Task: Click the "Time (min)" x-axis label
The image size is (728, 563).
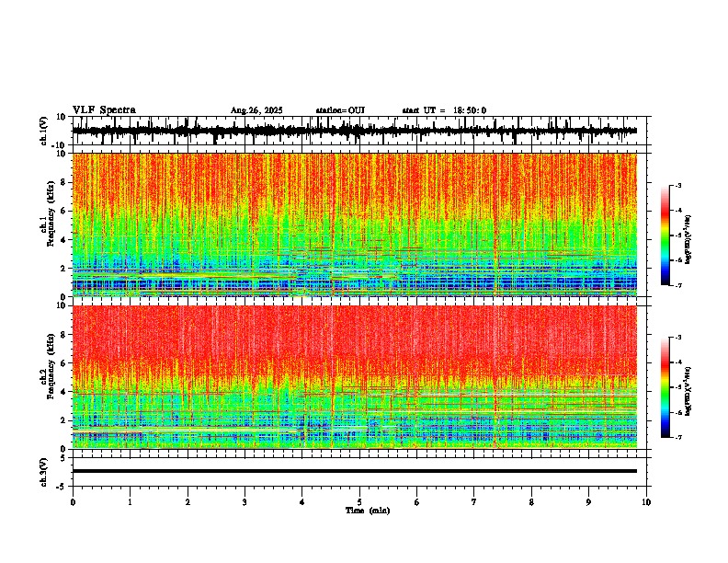Action: tap(368, 511)
